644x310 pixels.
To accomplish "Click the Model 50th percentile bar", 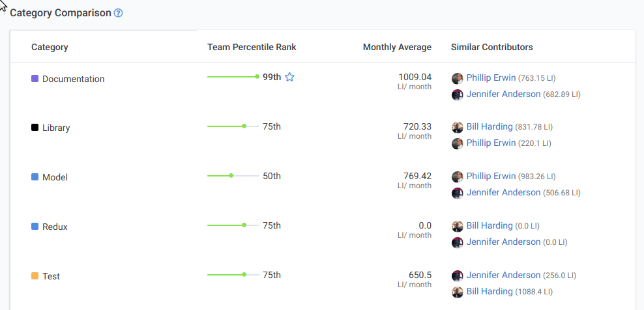I will [233, 176].
